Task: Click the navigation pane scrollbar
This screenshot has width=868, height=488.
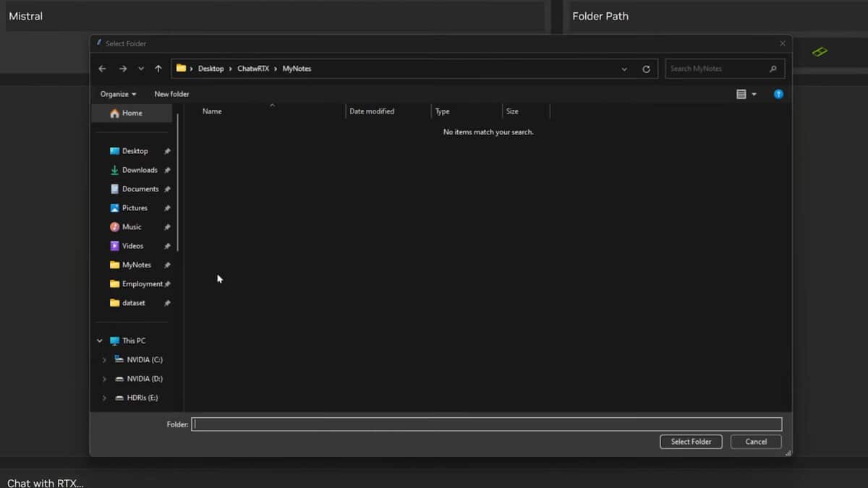Action: click(x=177, y=181)
